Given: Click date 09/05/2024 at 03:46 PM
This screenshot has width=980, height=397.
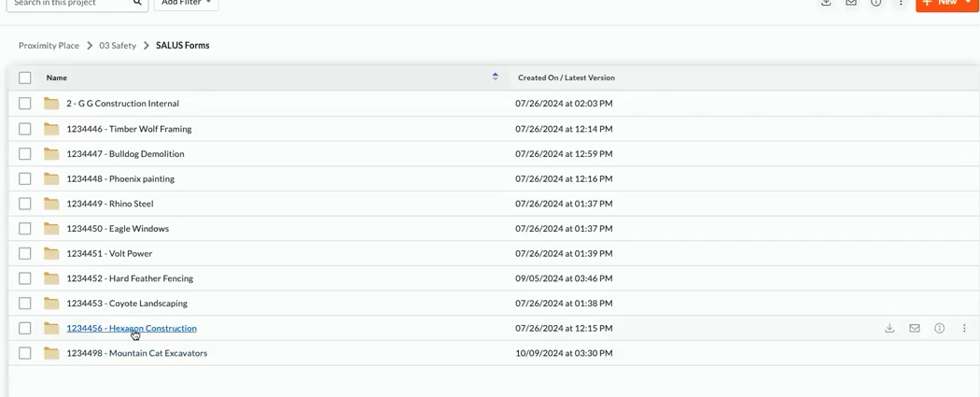Looking at the screenshot, I should (x=564, y=279).
